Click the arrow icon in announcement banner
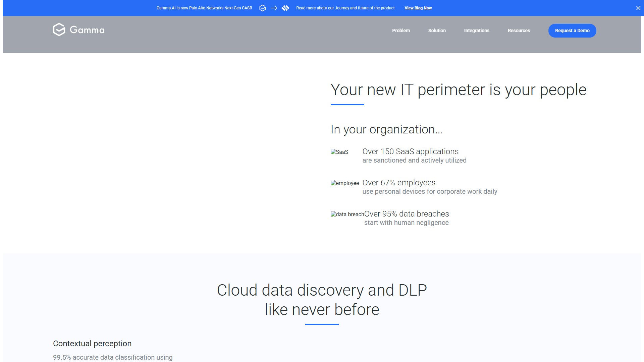 [274, 8]
